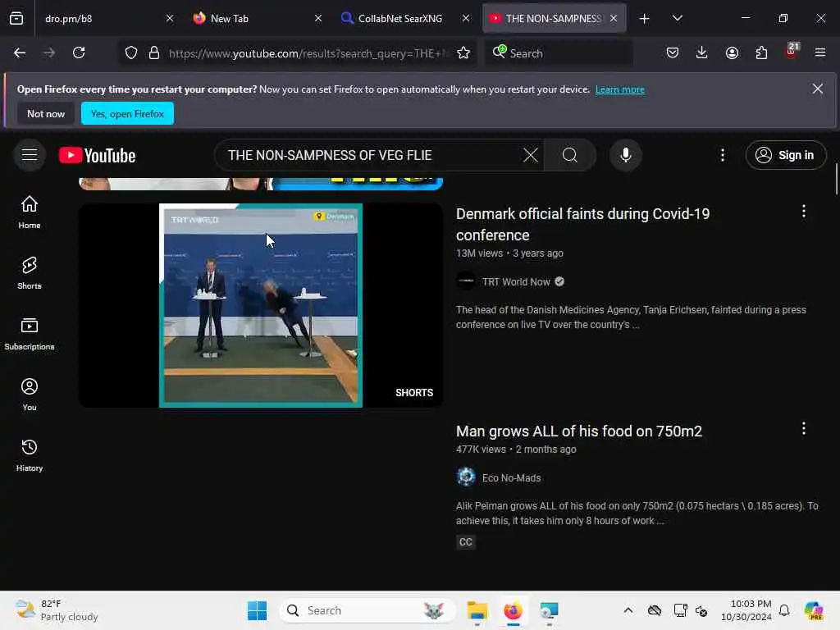Open Firefox tracking protection shield

pos(131,53)
